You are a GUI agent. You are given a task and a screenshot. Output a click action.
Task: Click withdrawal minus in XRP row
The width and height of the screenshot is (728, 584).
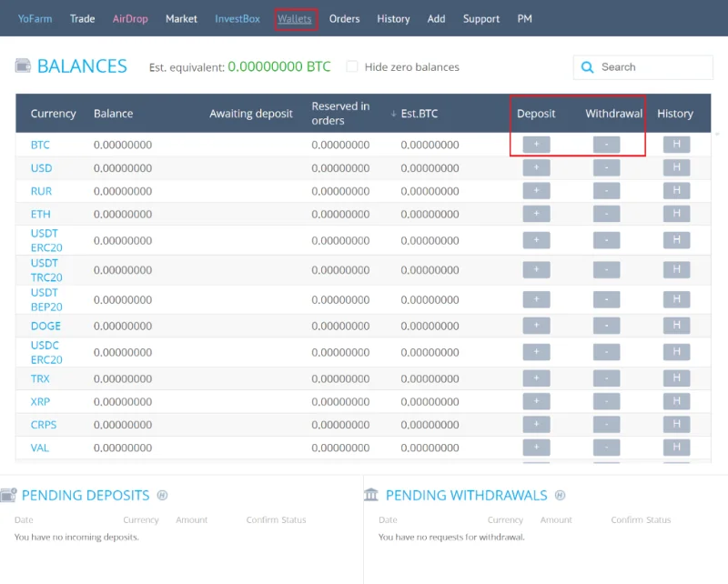(x=606, y=401)
